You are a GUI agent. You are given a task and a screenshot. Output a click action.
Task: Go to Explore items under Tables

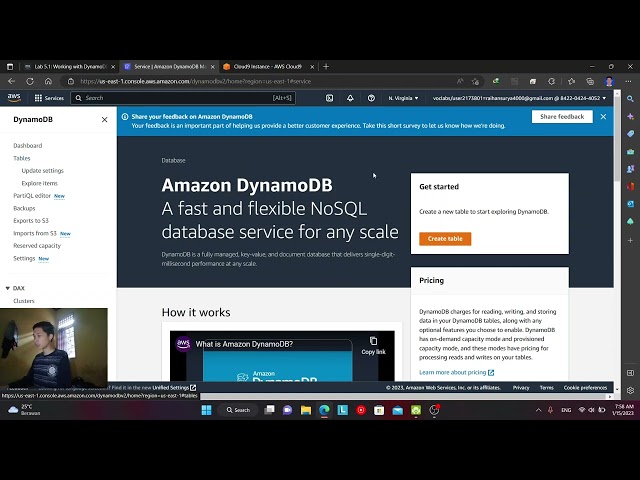(x=40, y=183)
